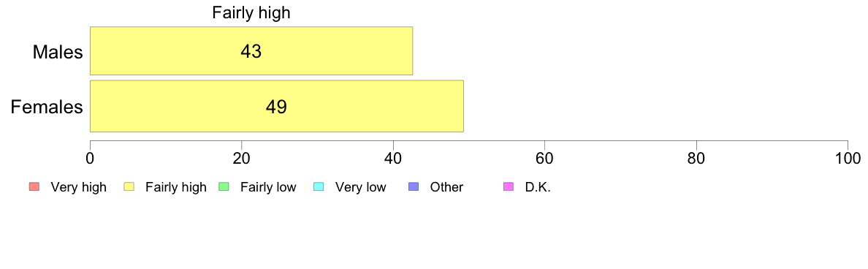Click axis tick label 60

pos(545,158)
